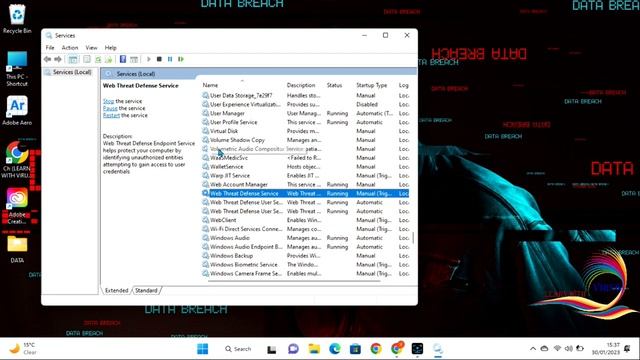Image resolution: width=640 pixels, height=360 pixels.
Task: Select the Windows Audio service
Action: point(305,238)
